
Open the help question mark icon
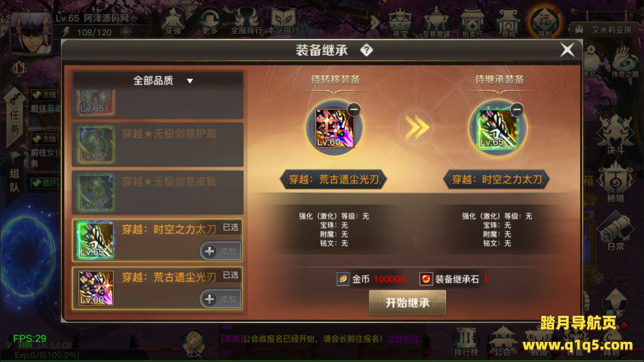pos(366,50)
